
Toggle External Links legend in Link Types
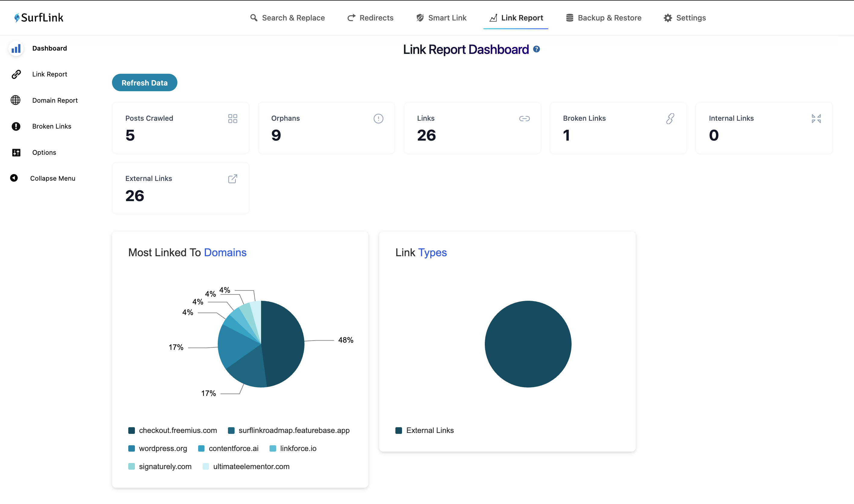[x=424, y=430]
